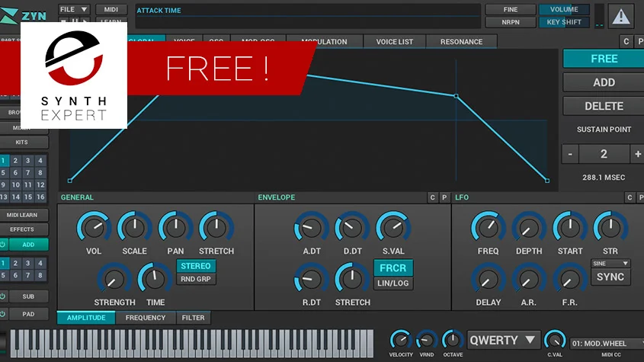
Task: Select the FREQUENCY tab
Action: [x=146, y=318]
